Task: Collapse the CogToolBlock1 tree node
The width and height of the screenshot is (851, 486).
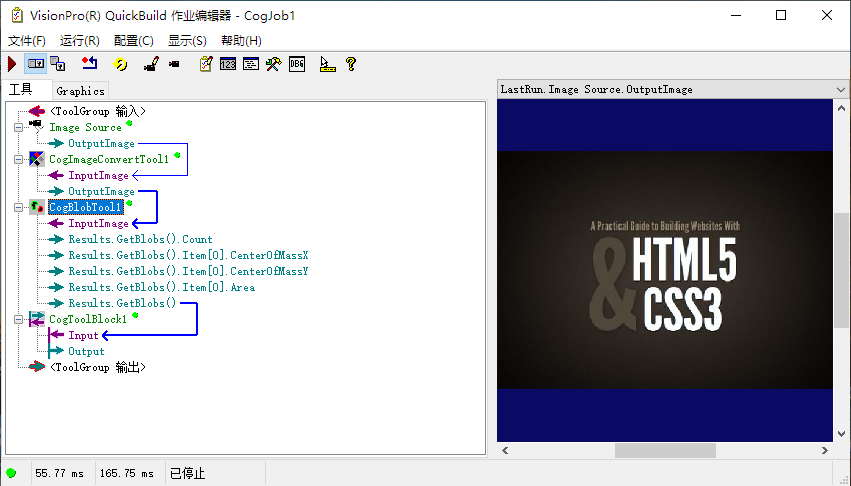Action: point(18,319)
